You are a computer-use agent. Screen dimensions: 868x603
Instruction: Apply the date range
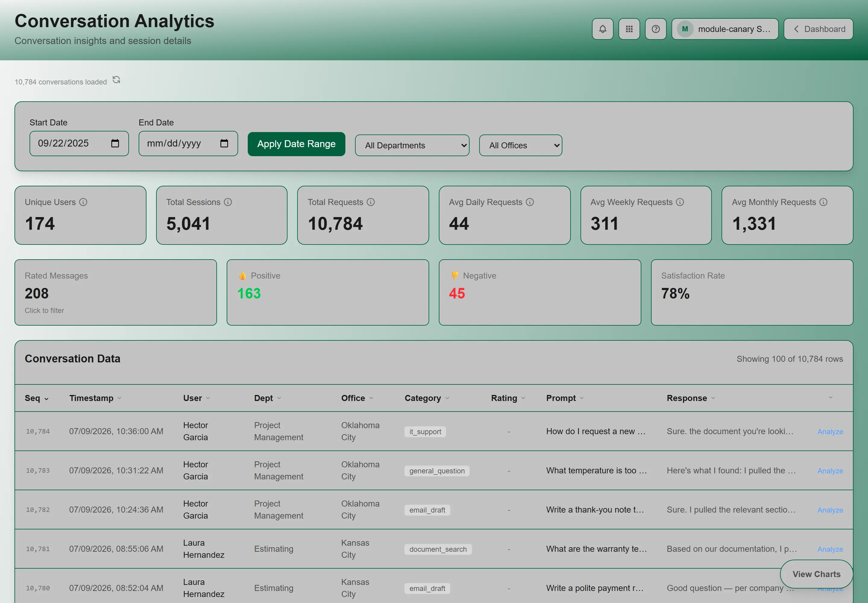(x=296, y=144)
